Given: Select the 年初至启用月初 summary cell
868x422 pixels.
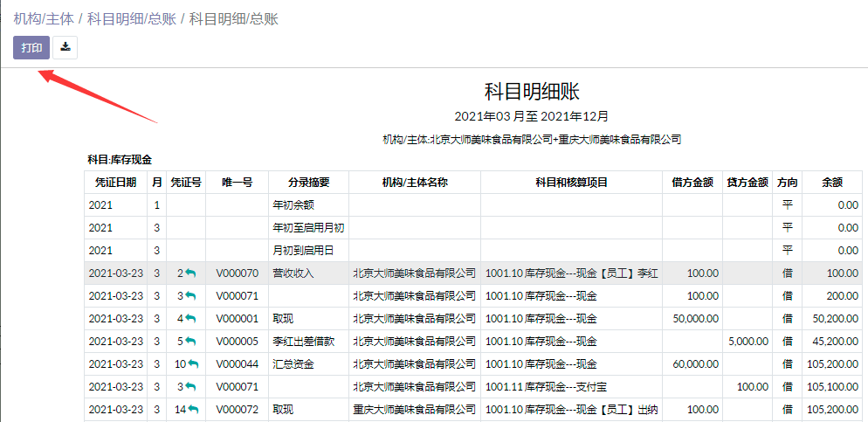Looking at the screenshot, I should [309, 228].
